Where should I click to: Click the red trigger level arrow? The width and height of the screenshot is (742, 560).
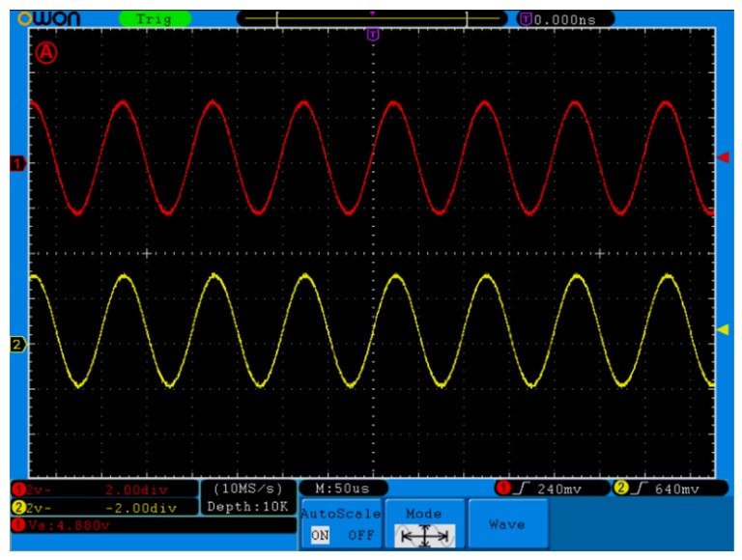723,157
